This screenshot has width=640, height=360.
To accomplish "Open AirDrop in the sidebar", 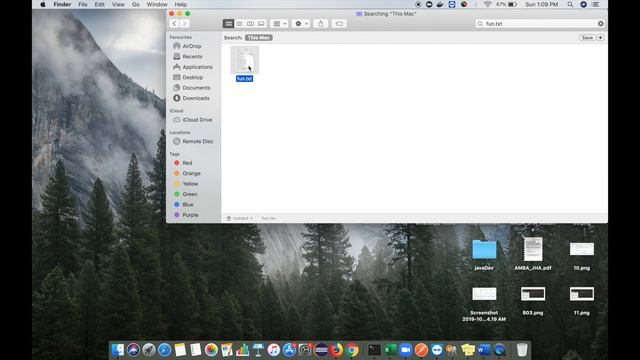I will (x=192, y=46).
